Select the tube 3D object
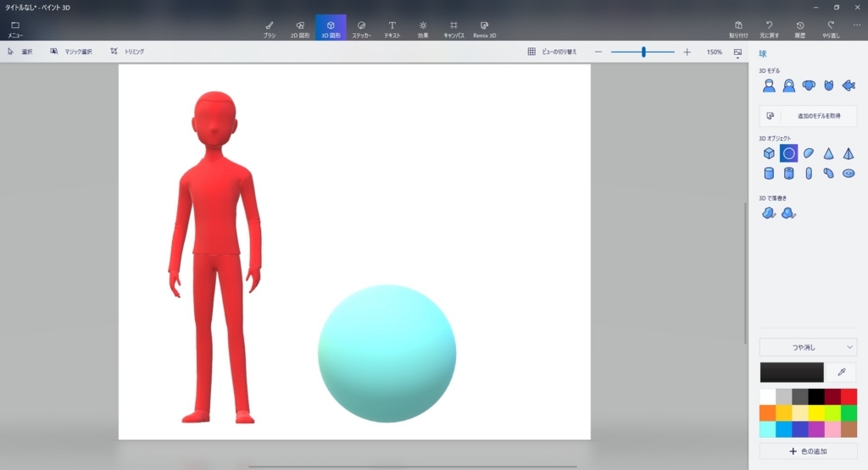 click(x=789, y=174)
